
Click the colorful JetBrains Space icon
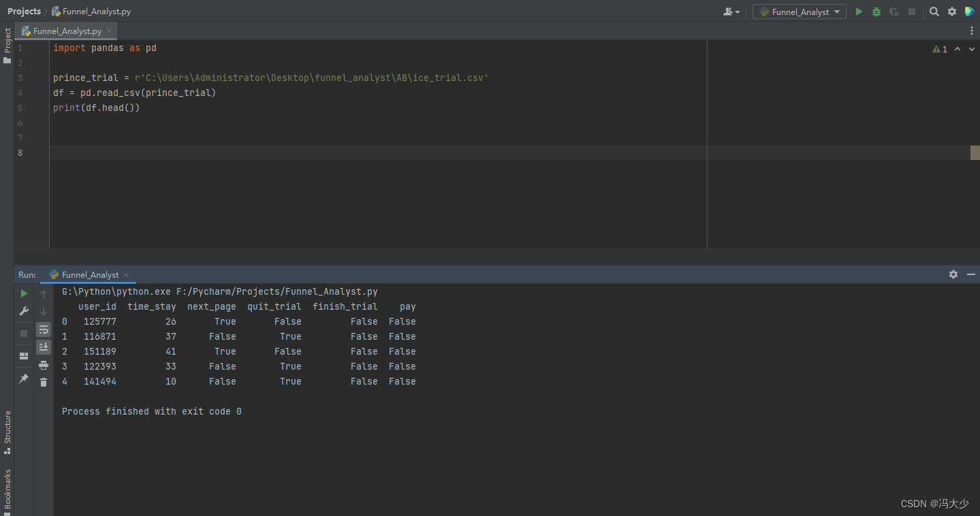click(969, 12)
